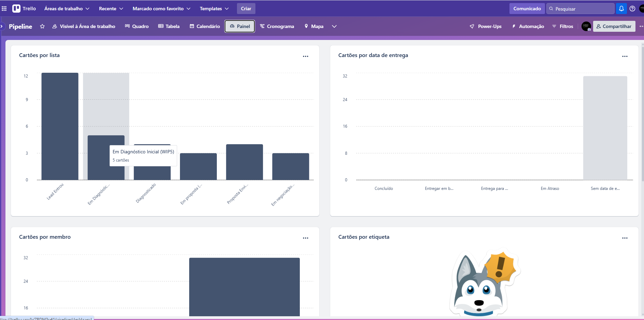The height and width of the screenshot is (320, 644).
Task: Click the Sem data de e... bar
Action: click(605, 128)
